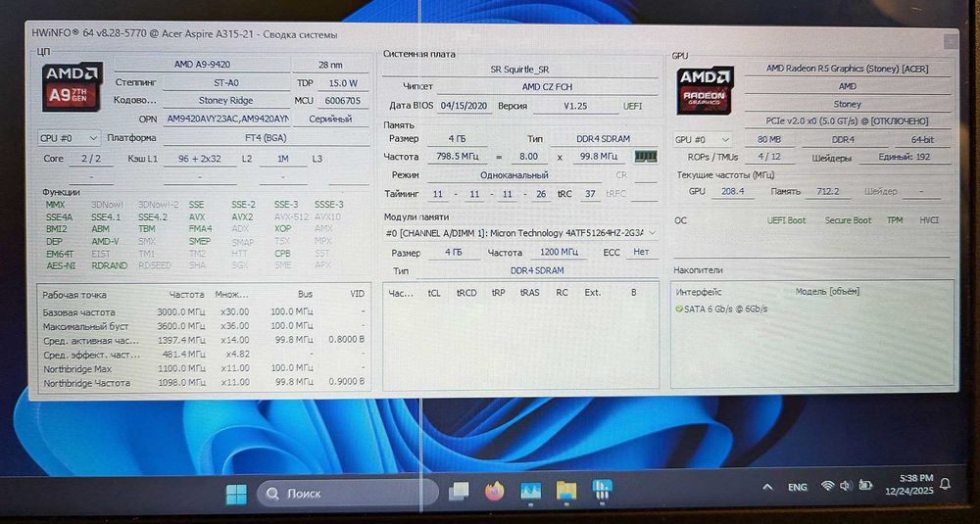Click the Одноканальный memory mode field
Viewport: 980px width, 524px height.
pyautogui.click(x=514, y=175)
